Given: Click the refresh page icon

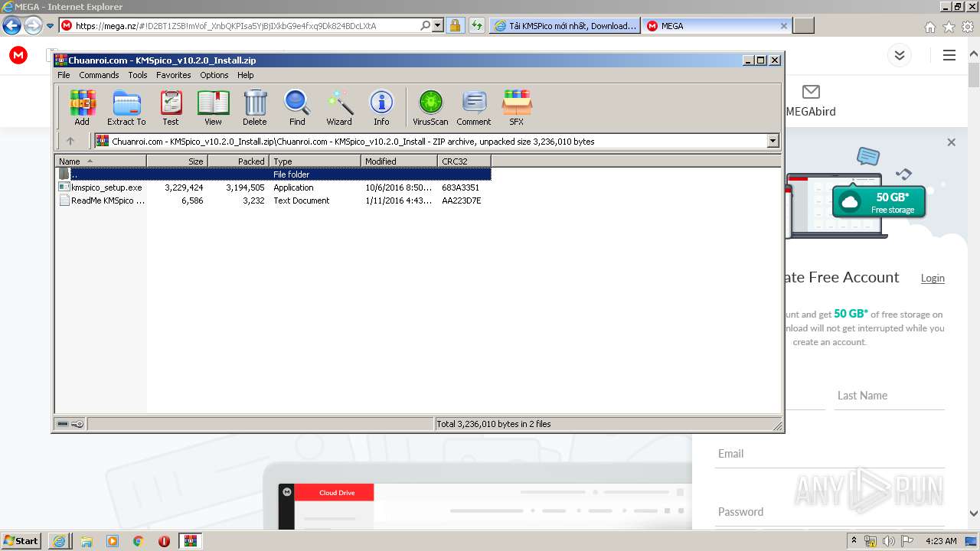Looking at the screenshot, I should click(x=477, y=25).
